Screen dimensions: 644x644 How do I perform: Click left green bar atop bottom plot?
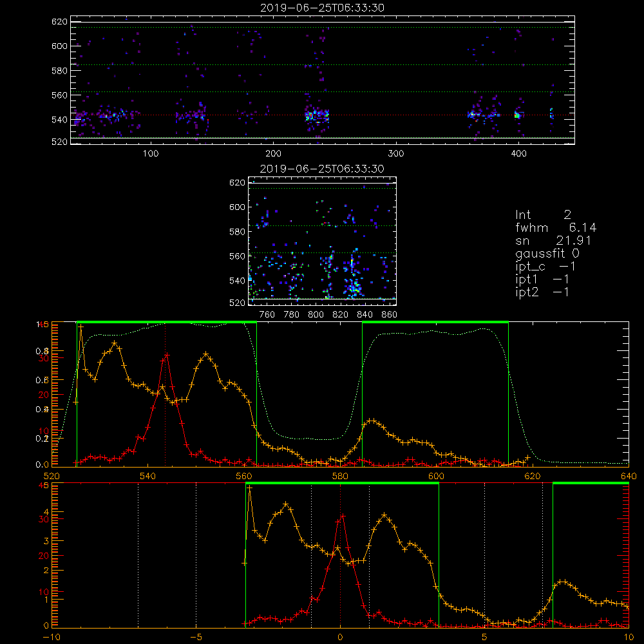(342, 484)
